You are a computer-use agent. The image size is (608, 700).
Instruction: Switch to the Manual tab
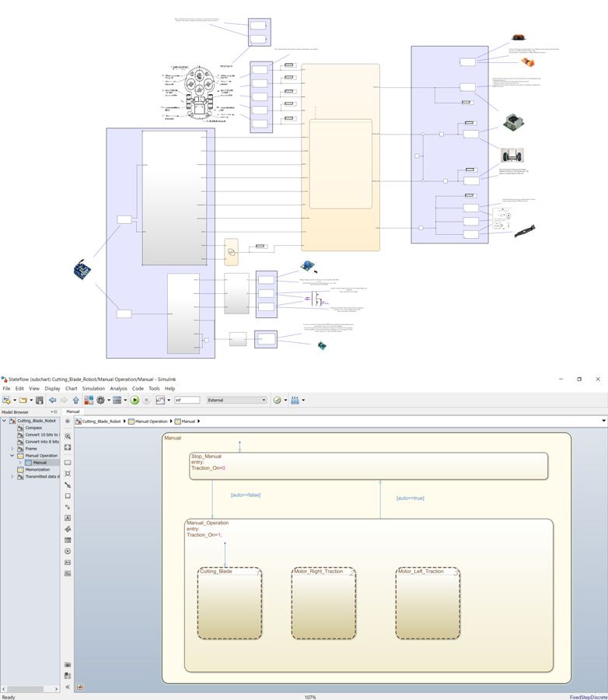73,411
